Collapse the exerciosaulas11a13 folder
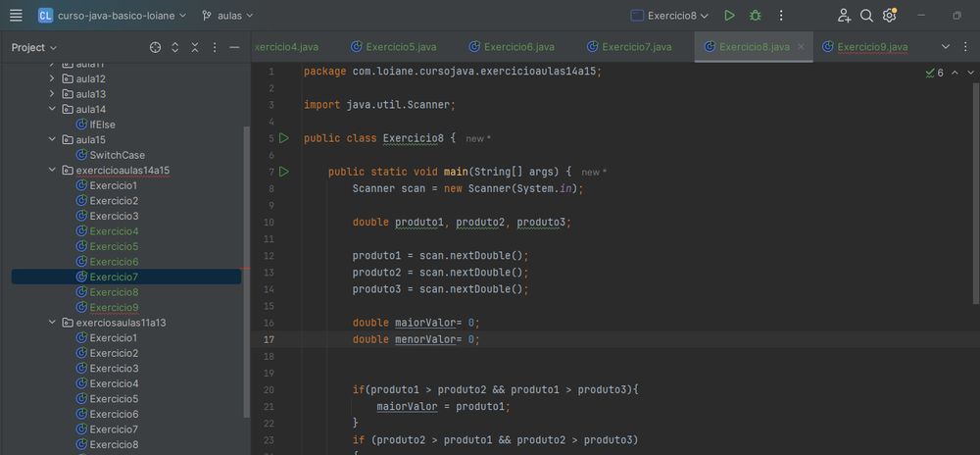Viewport: 980px width, 455px height. [x=53, y=323]
